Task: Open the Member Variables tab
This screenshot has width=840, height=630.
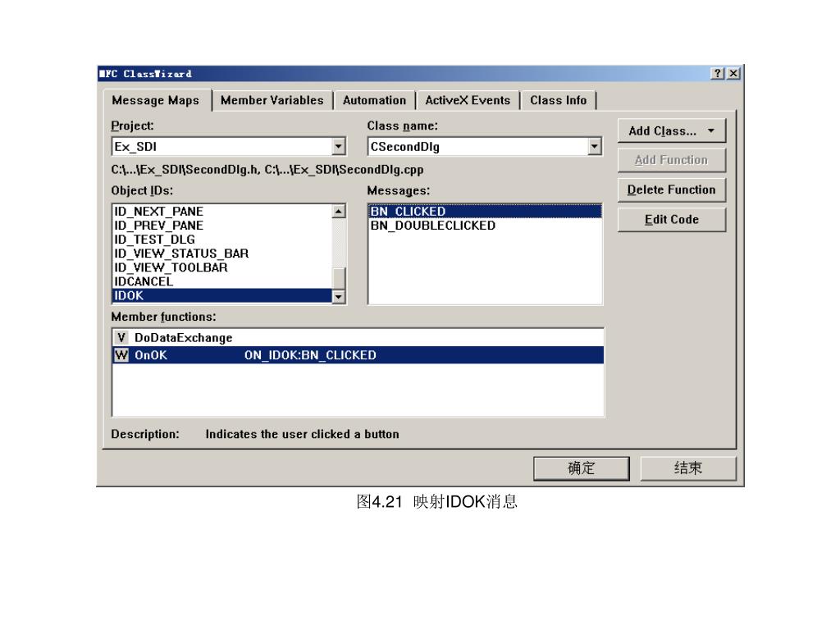Action: [x=272, y=100]
